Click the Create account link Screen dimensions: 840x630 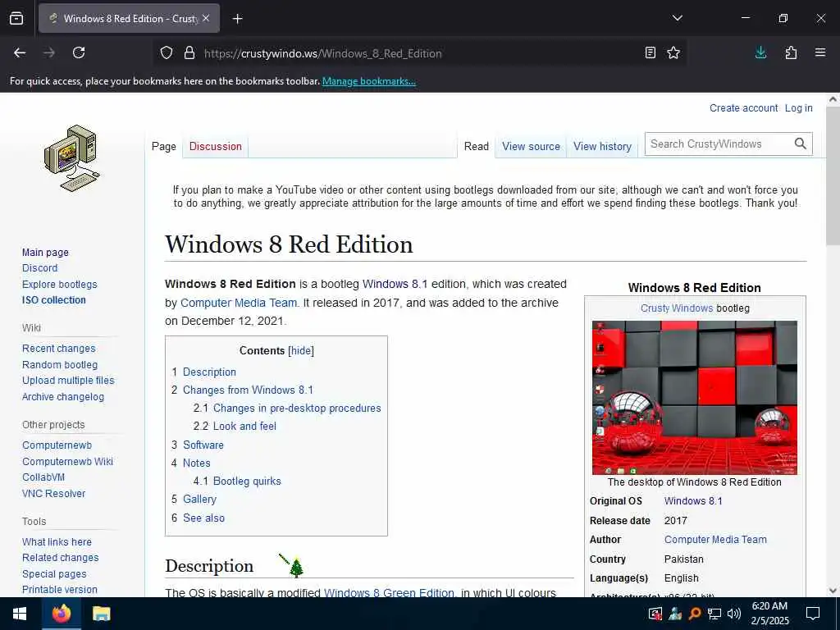click(x=743, y=107)
